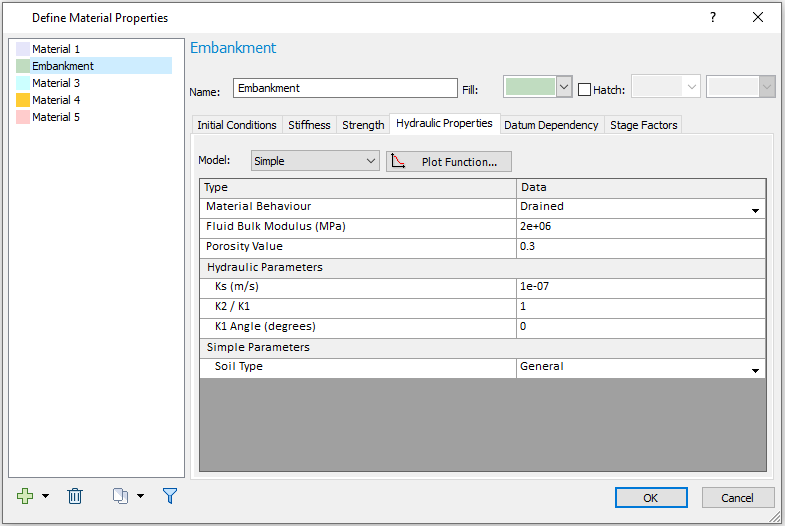Enable the Hatch checkbox

(x=585, y=89)
